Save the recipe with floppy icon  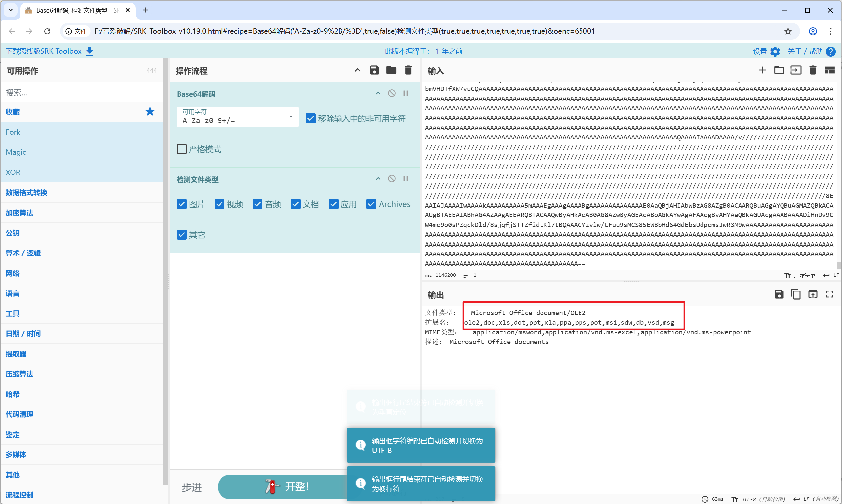point(374,70)
